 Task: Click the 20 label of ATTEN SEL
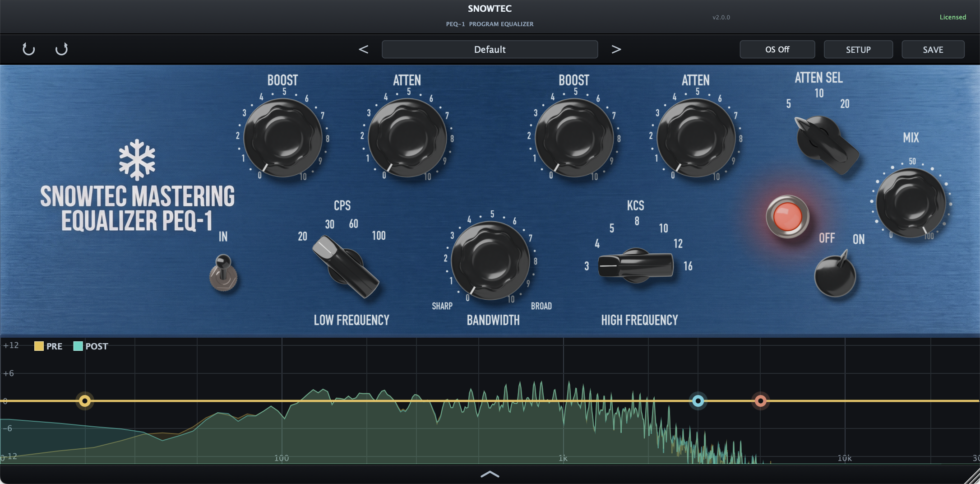(x=845, y=104)
